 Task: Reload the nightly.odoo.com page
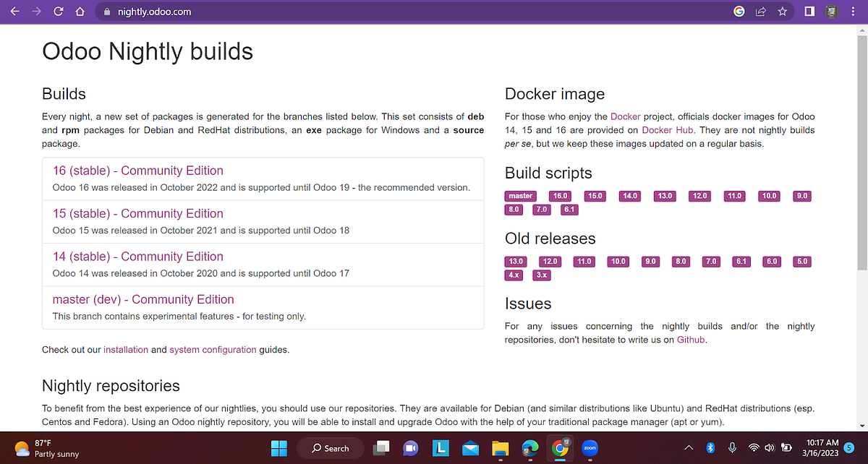point(58,12)
